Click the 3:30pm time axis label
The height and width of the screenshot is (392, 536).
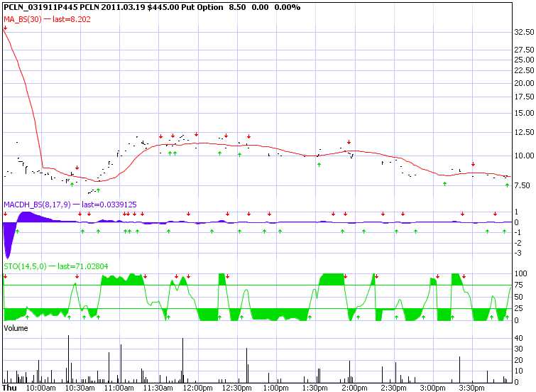tap(471, 388)
